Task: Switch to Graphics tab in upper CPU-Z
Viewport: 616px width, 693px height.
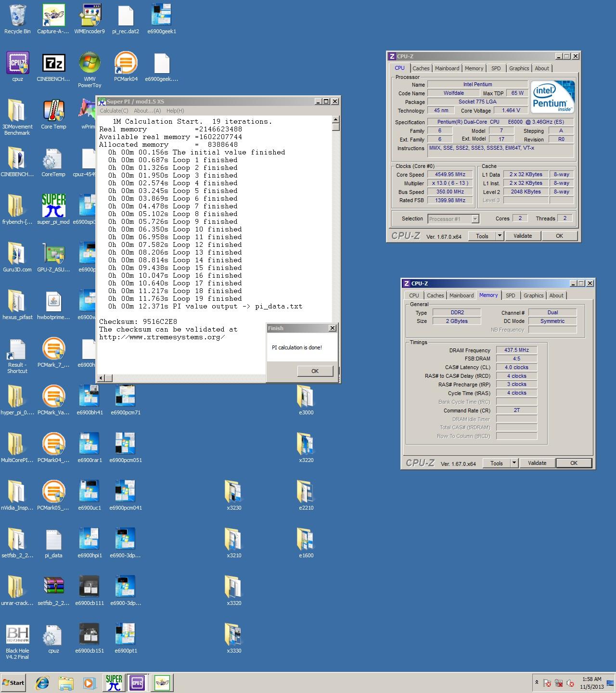Action: (519, 68)
